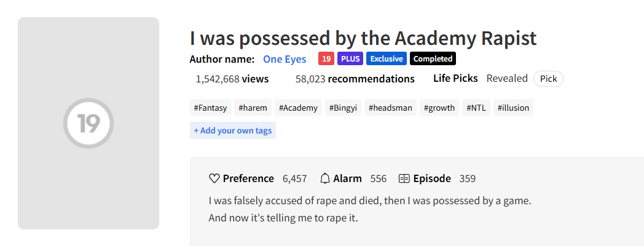Select the #NTL tag
The image size is (644, 246).
476,108
